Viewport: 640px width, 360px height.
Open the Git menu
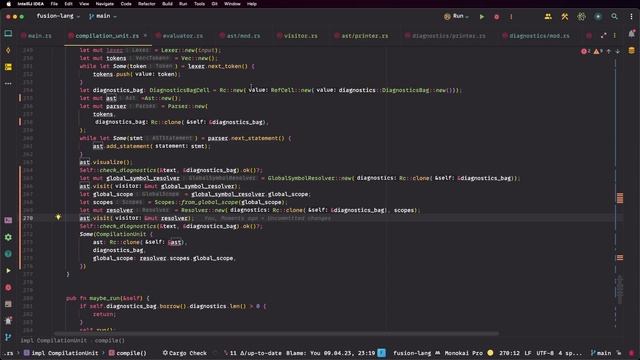pyautogui.click(x=214, y=4)
